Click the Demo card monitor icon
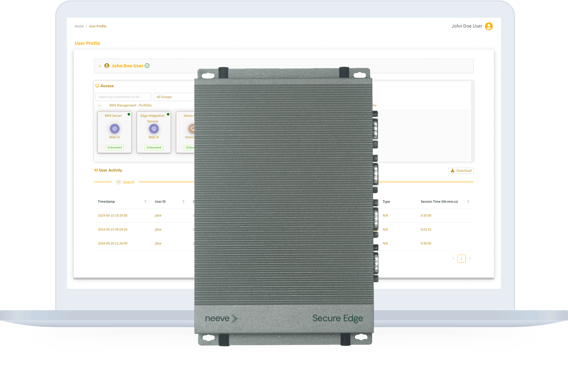The image size is (568, 392). click(x=192, y=129)
